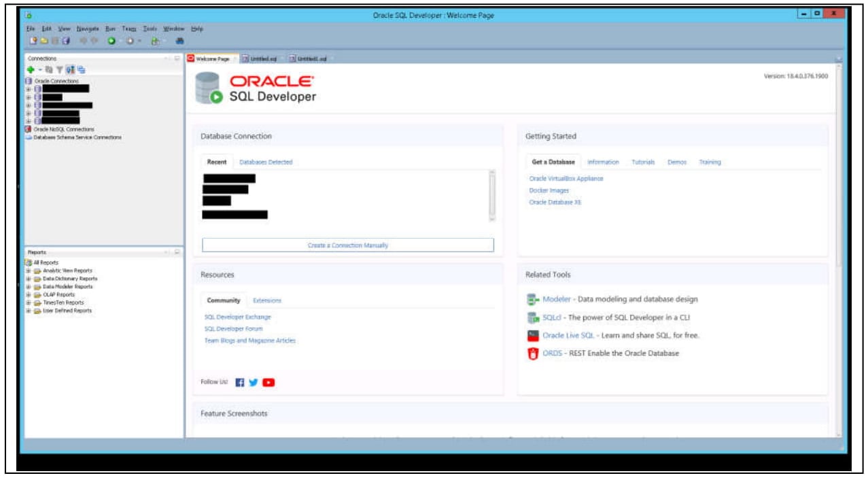Viewport: 868px width, 480px height.
Task: Click the Version: 18.4.0.376.1900 text
Action: point(796,77)
